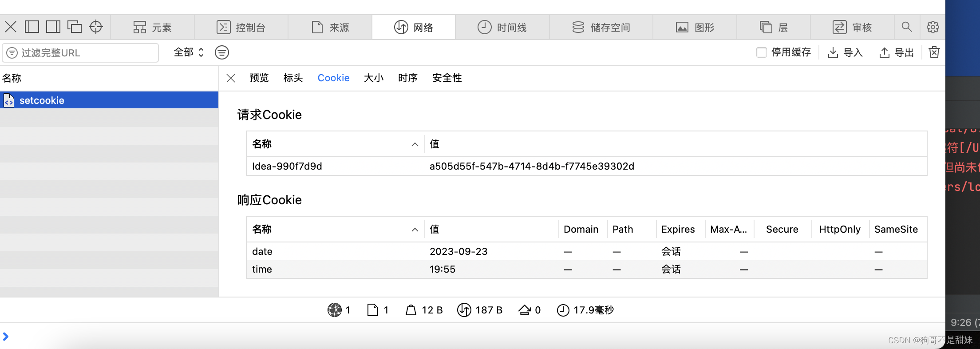Click the resource count document icon
The height and width of the screenshot is (349, 980).
(373, 310)
